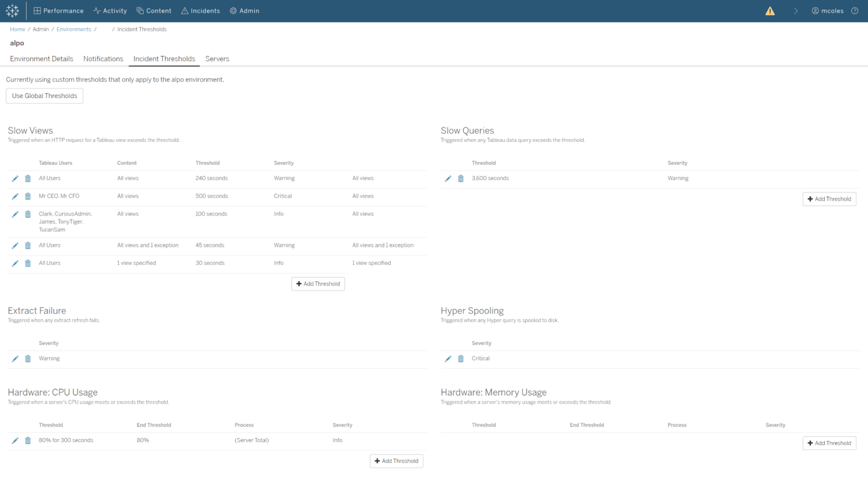
Task: Delete the Hyper Spooling Critical threshold
Action: pyautogui.click(x=461, y=359)
